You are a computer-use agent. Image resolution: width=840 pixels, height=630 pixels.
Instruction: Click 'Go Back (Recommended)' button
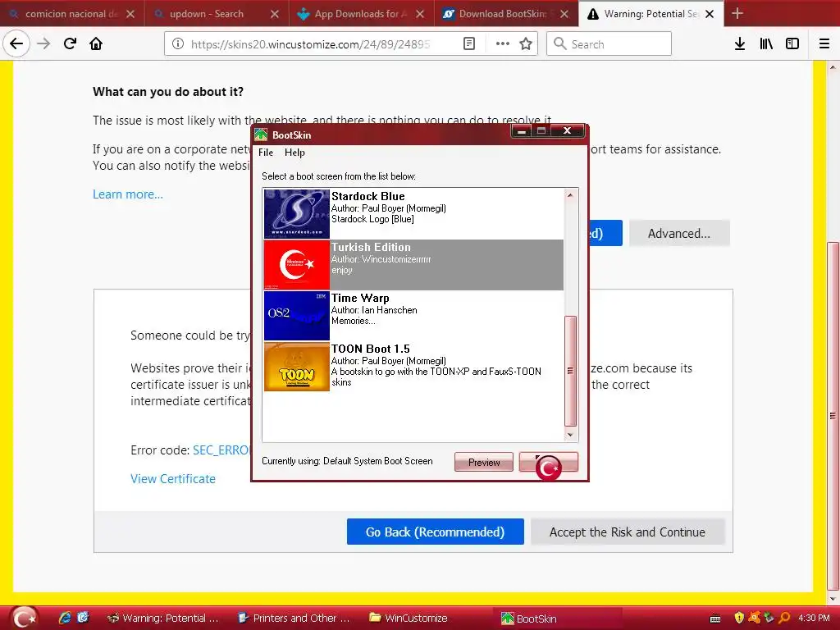[x=435, y=532]
